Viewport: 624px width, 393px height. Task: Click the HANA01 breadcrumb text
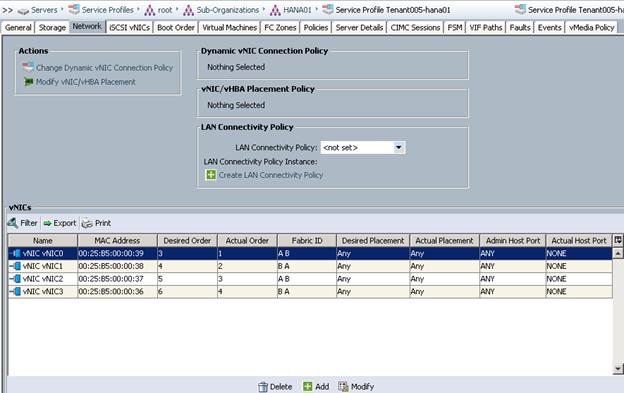(x=297, y=10)
